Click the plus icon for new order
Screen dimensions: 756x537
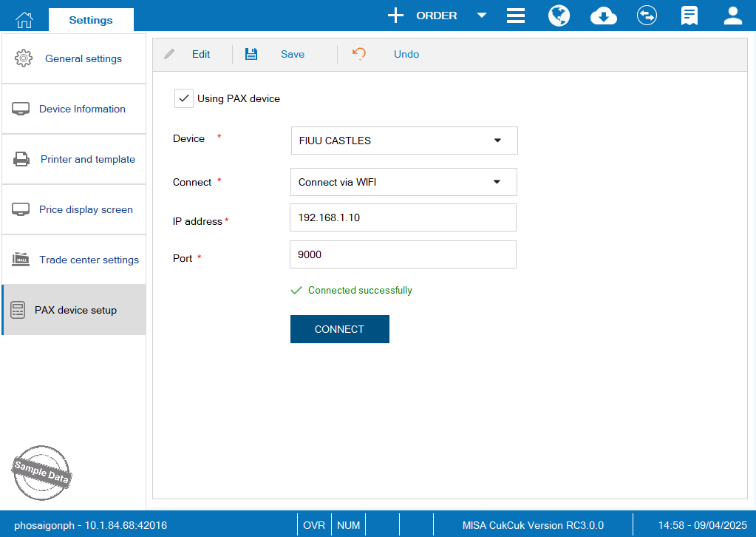pos(395,16)
